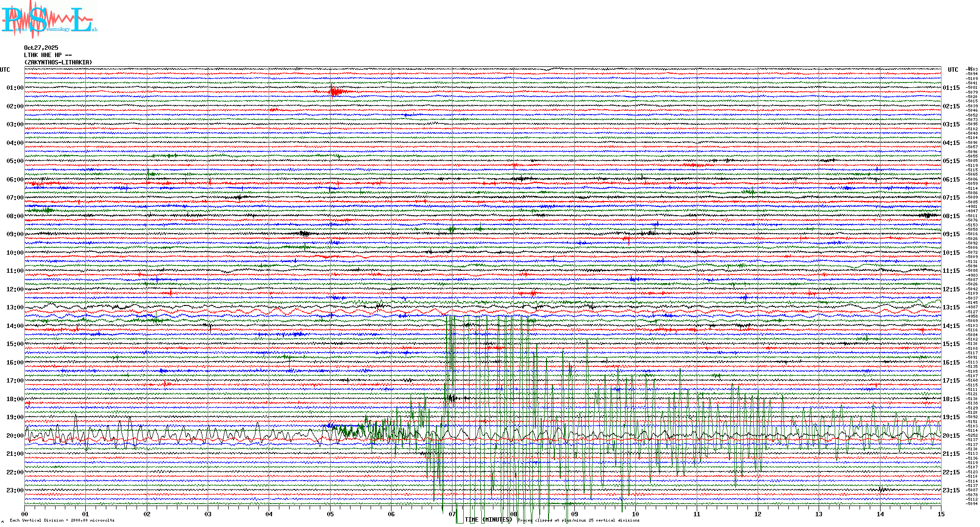Click the 06:15 label on right side
The image size is (980, 527).
tap(951, 180)
